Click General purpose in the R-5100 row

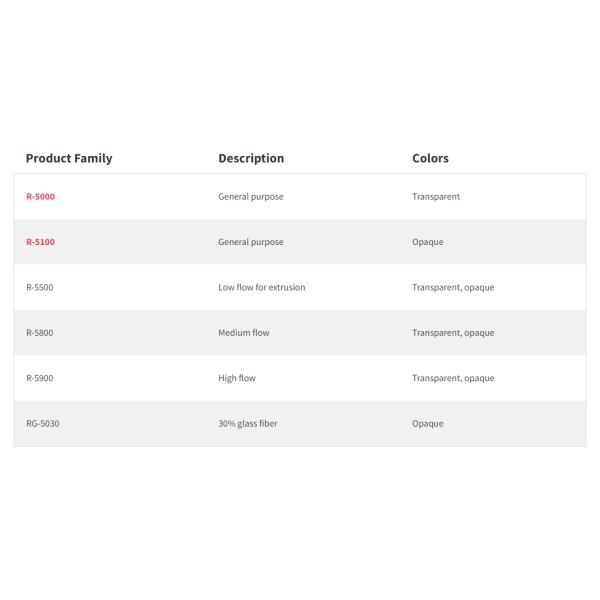pyautogui.click(x=251, y=242)
